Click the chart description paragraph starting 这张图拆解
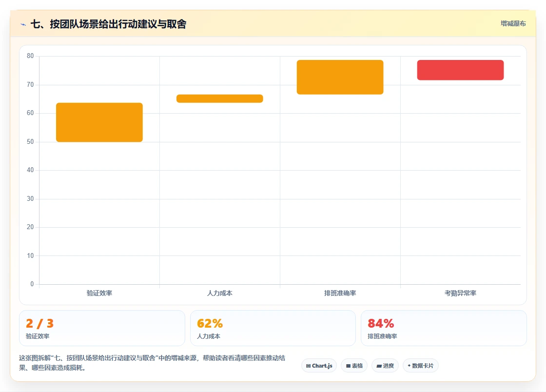The width and height of the screenshot is (546, 392). [152, 363]
